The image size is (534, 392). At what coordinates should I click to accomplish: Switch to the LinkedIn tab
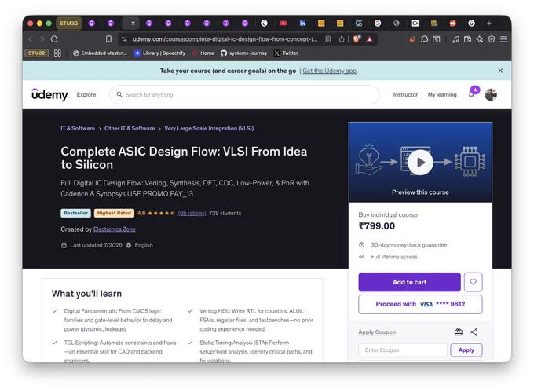click(302, 23)
